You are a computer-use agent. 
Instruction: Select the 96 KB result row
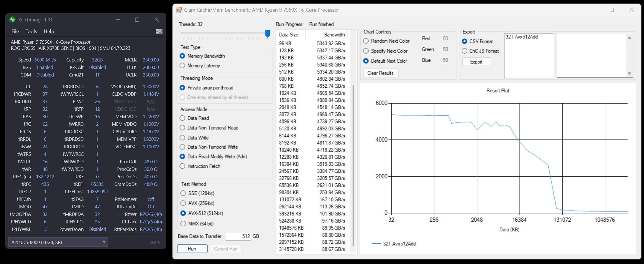312,43
